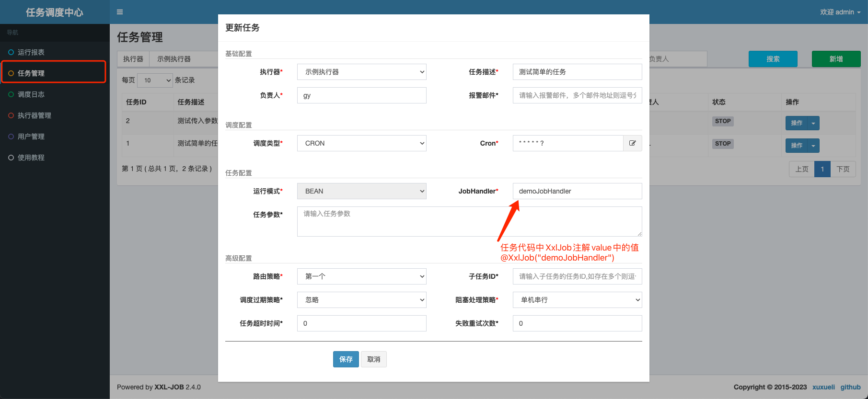Open the 调度过期策略 dropdown
Viewport: 868px width, 399px height.
click(x=361, y=300)
